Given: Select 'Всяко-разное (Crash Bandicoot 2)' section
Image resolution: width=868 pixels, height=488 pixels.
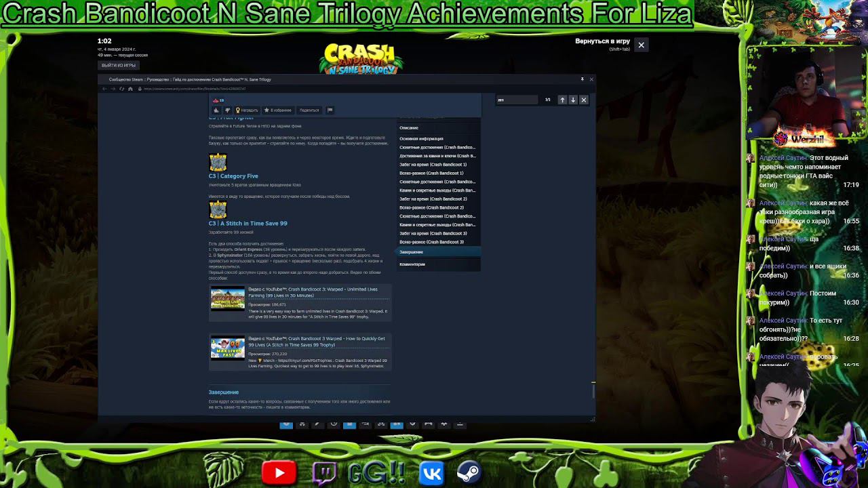Looking at the screenshot, I should pos(431,207).
